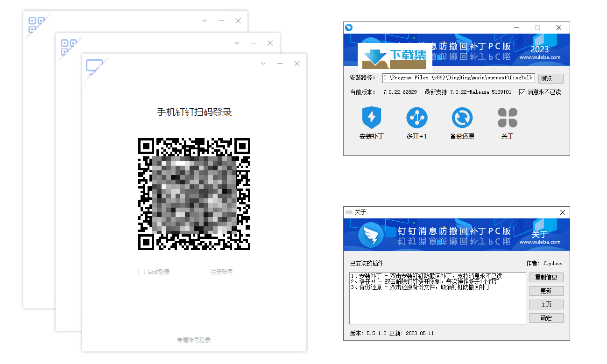Viewport: 607px width, 364px height.
Task: Minimize the front DingTalk login window
Action: (280, 63)
